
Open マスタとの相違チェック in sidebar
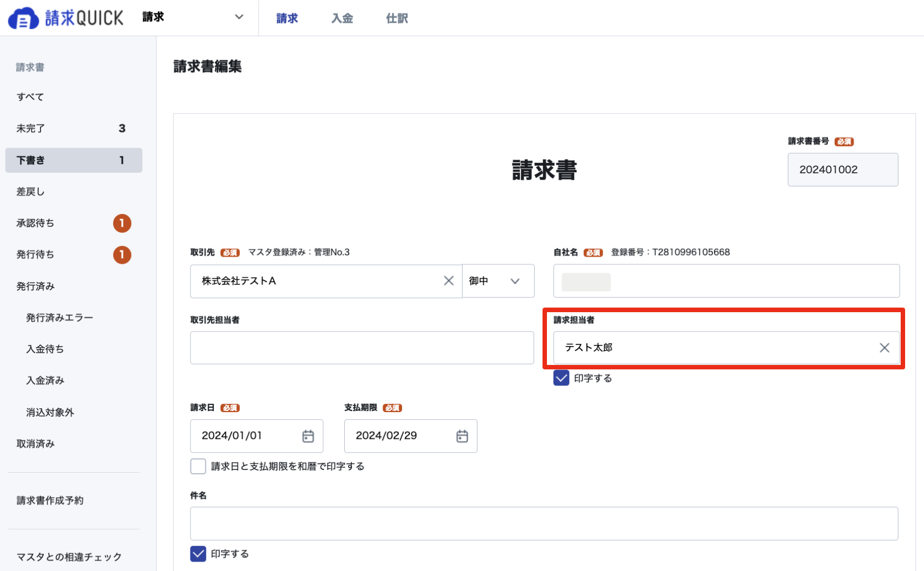69,557
